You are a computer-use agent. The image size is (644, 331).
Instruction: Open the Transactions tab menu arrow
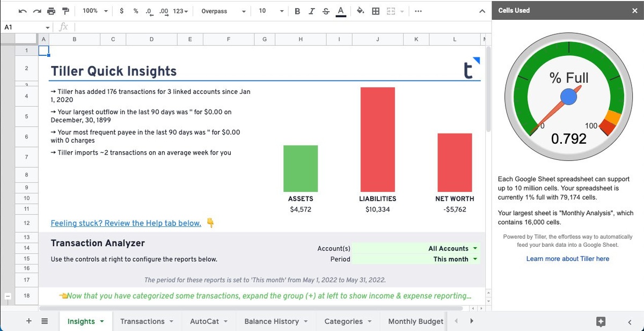(171, 321)
